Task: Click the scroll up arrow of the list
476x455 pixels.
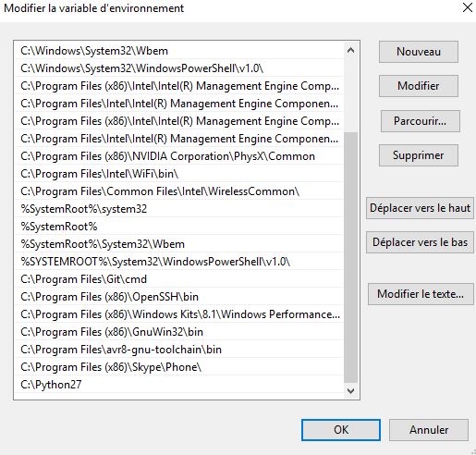Action: point(350,51)
